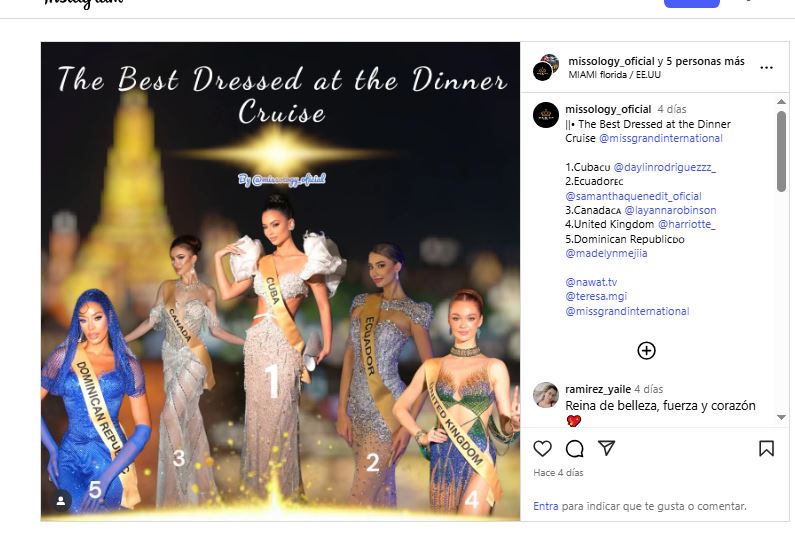
Task: Open the three-dot more options menu
Action: click(766, 68)
